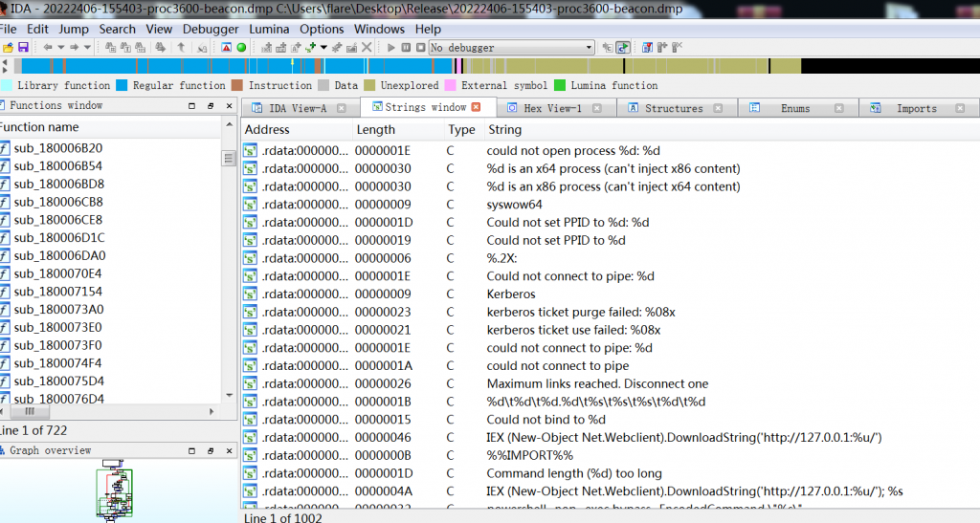Click the highlighted Lumina pull icon
Image resolution: width=980 pixels, height=523 pixels.
point(622,48)
